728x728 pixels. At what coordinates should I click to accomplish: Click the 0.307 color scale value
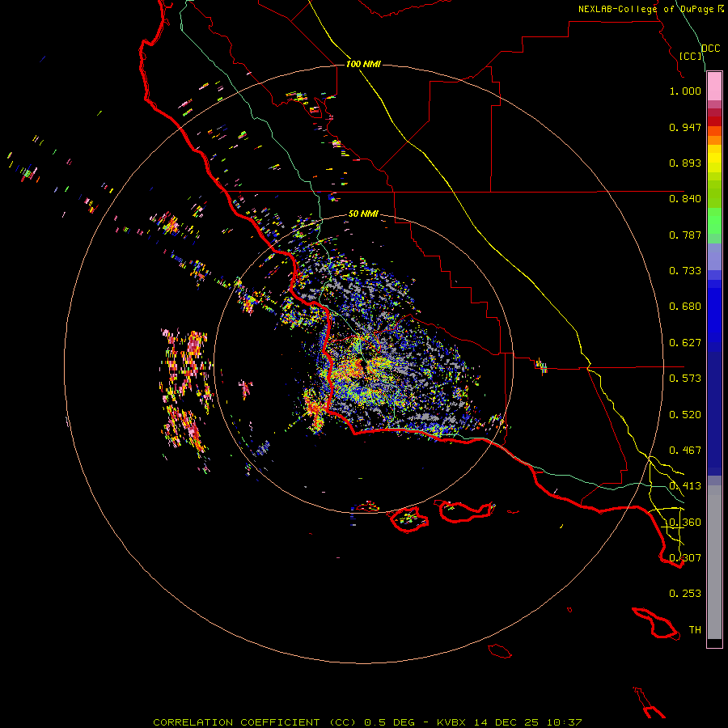pyautogui.click(x=685, y=558)
